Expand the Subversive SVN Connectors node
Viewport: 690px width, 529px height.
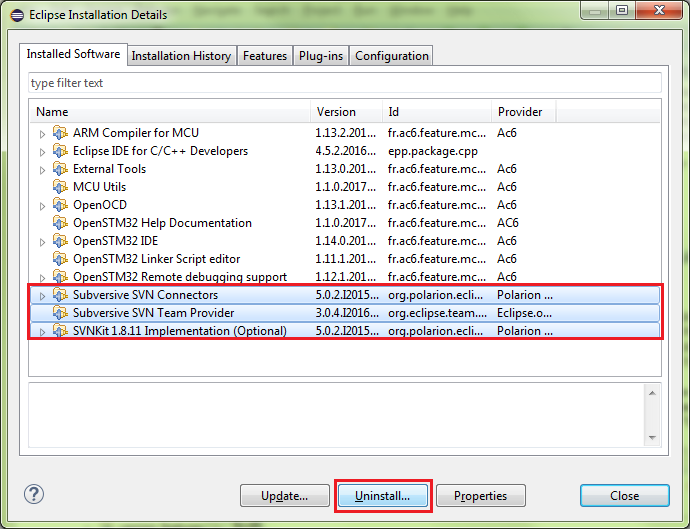(x=42, y=295)
